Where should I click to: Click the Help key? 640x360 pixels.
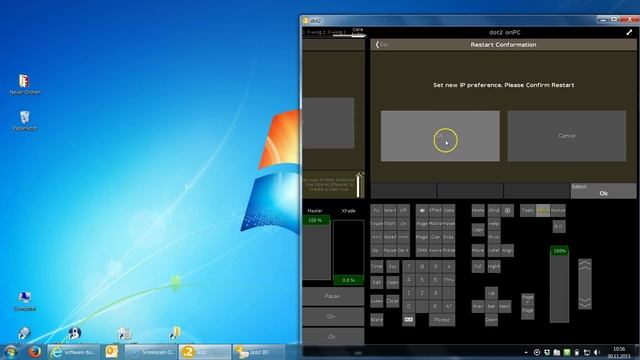coord(494,224)
